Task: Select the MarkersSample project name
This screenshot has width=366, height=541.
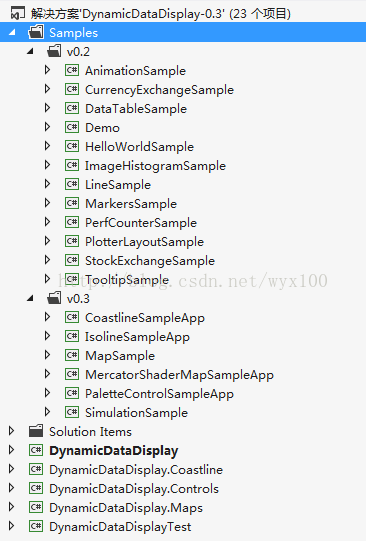Action: [x=131, y=204]
